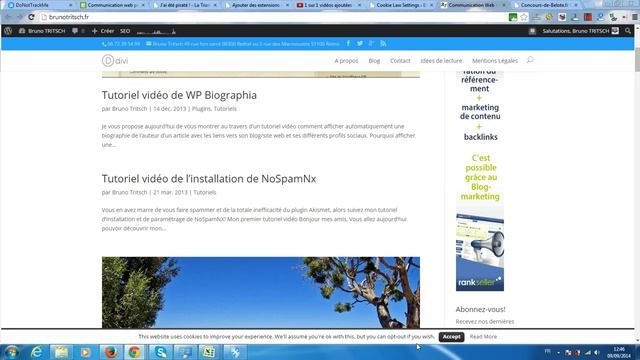640x360 pixels.
Task: Open media player from taskbar
Action: tap(86, 352)
